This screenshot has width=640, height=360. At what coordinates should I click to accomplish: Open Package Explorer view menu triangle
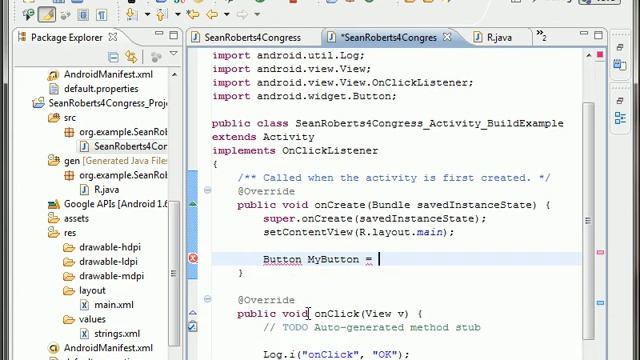[x=173, y=53]
